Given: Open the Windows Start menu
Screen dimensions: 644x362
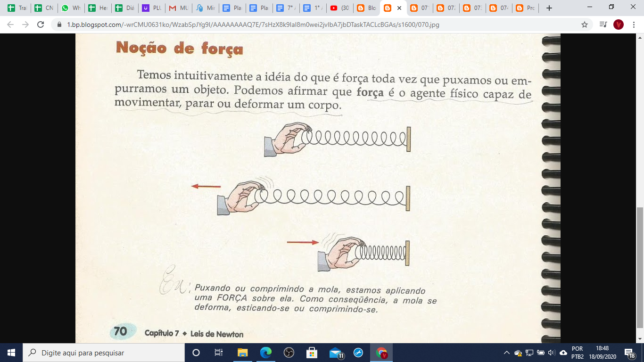Looking at the screenshot, I should [x=11, y=353].
